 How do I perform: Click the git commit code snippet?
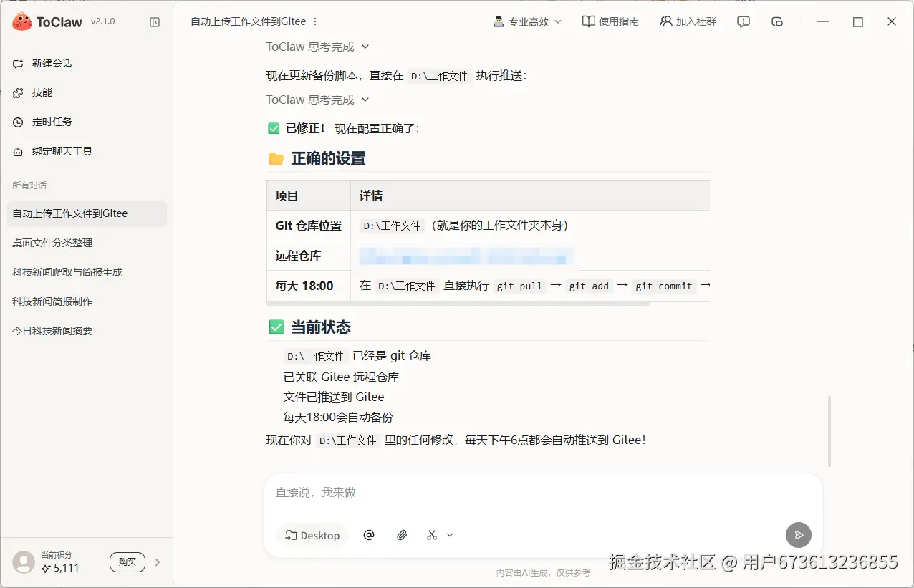pyautogui.click(x=664, y=286)
